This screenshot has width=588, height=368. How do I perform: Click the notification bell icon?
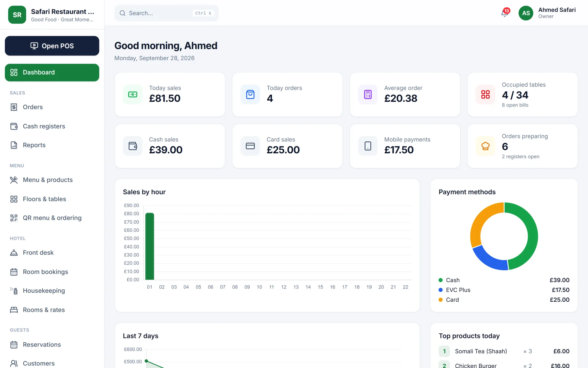pyautogui.click(x=504, y=13)
